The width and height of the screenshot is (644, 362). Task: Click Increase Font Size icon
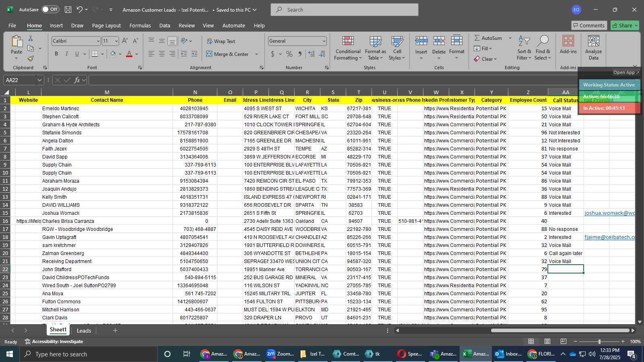[125, 41]
